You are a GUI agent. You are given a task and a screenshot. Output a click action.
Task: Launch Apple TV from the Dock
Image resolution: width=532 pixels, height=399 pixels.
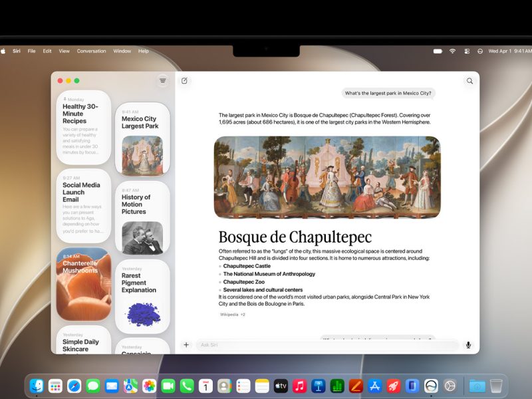(281, 386)
